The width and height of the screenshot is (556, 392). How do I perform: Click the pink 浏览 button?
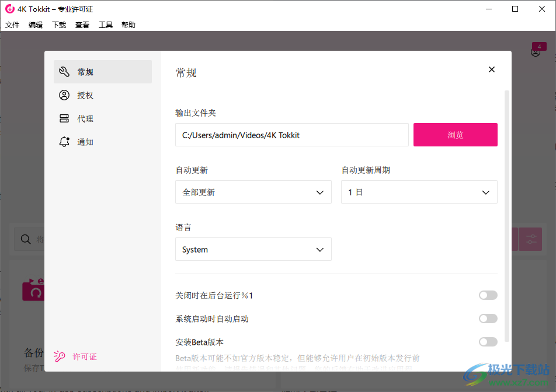[x=456, y=135]
